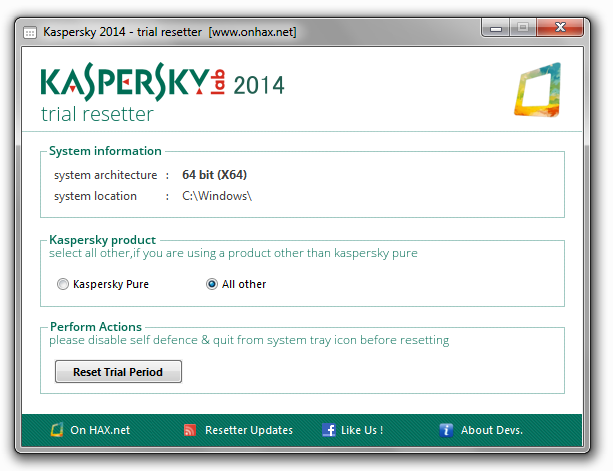
Task: Click the RSS feed icon for updates
Action: click(190, 430)
